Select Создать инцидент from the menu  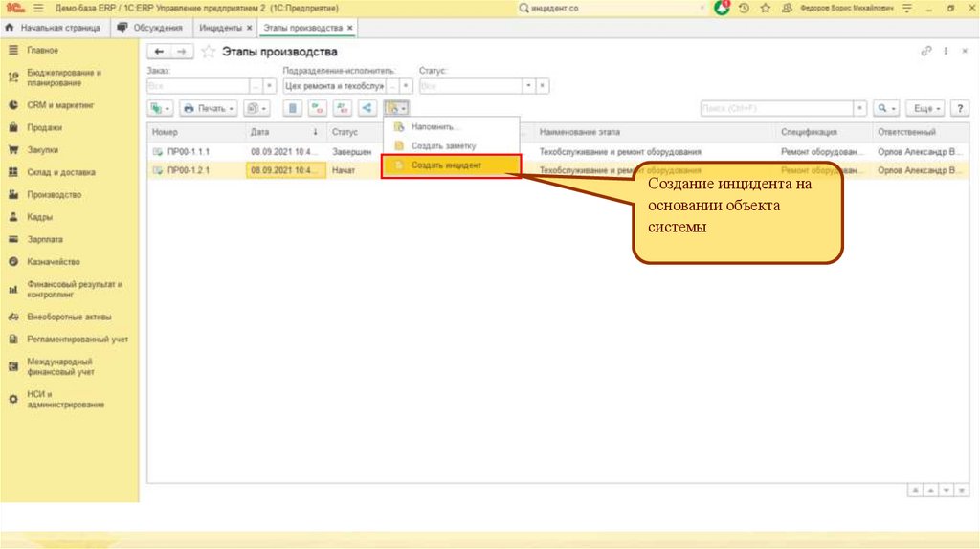point(446,165)
